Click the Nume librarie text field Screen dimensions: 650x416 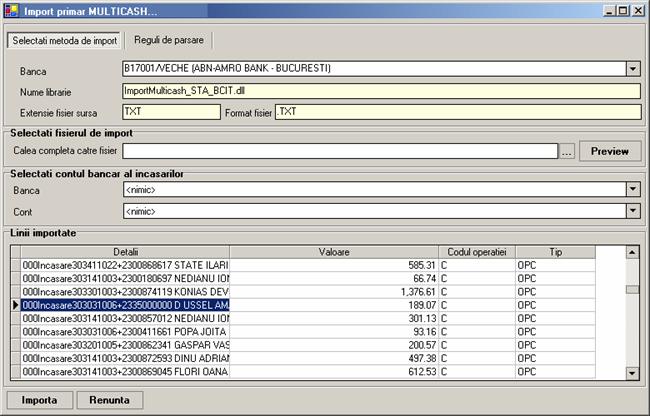click(380, 91)
